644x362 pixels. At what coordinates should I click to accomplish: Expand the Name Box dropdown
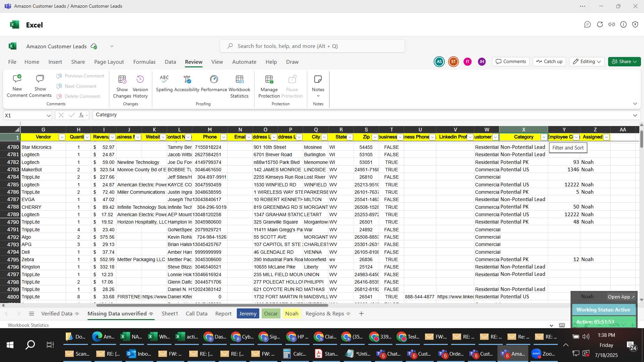[x=49, y=115]
